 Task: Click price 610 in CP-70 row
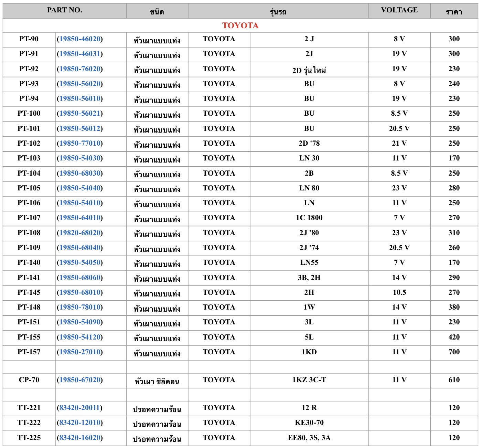[x=454, y=380]
